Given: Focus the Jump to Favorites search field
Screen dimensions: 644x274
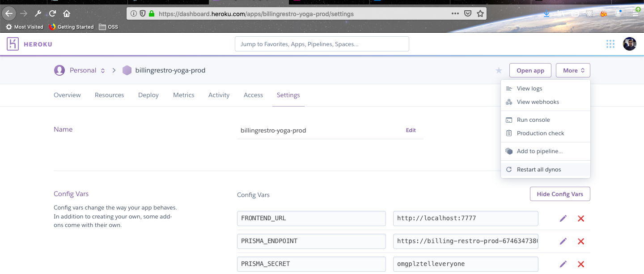Looking at the screenshot, I should point(322,44).
